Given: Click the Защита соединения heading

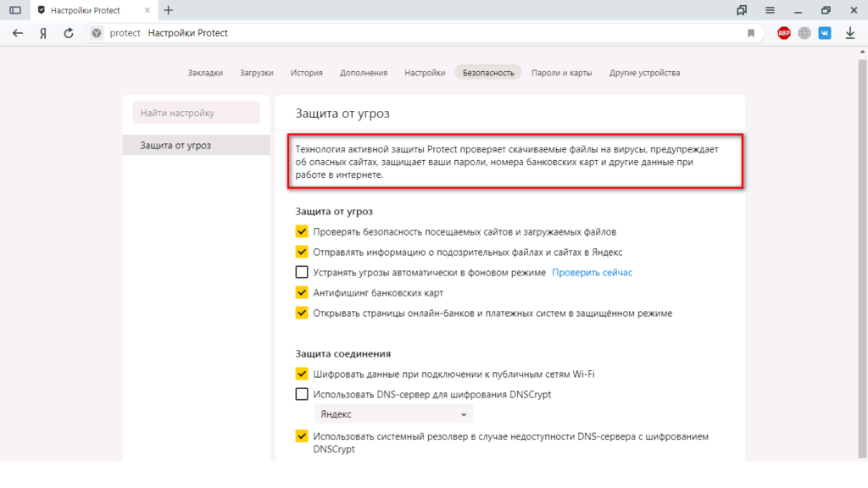Looking at the screenshot, I should pyautogui.click(x=342, y=353).
